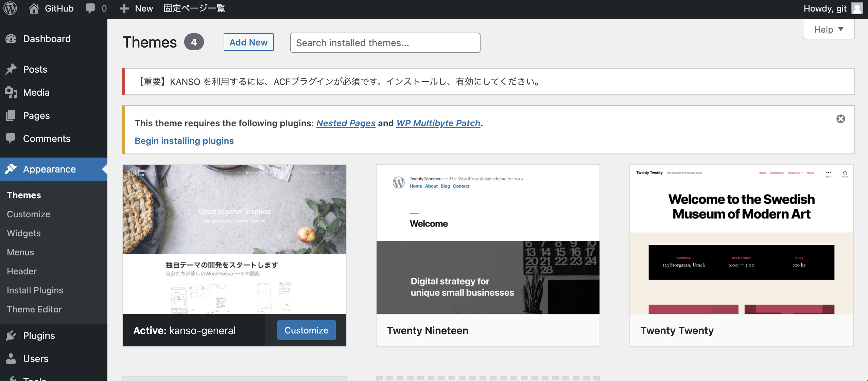Open the WordPress logo menu
868x381 pixels.
click(10, 8)
